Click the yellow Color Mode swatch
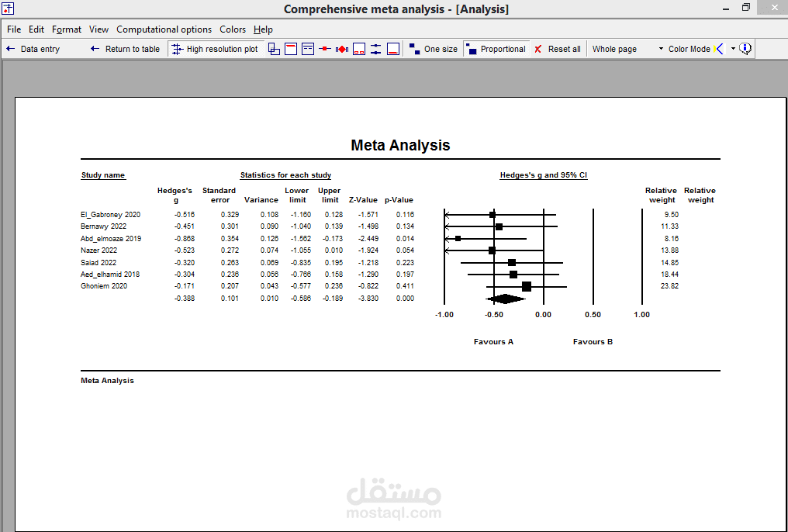Viewport: 788px width, 532px height. [714, 48]
